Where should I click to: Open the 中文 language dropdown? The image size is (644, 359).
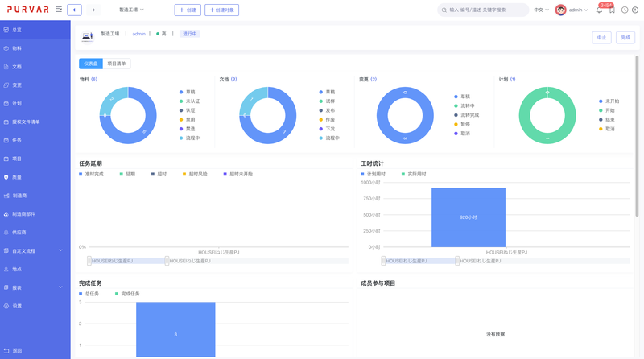click(541, 10)
